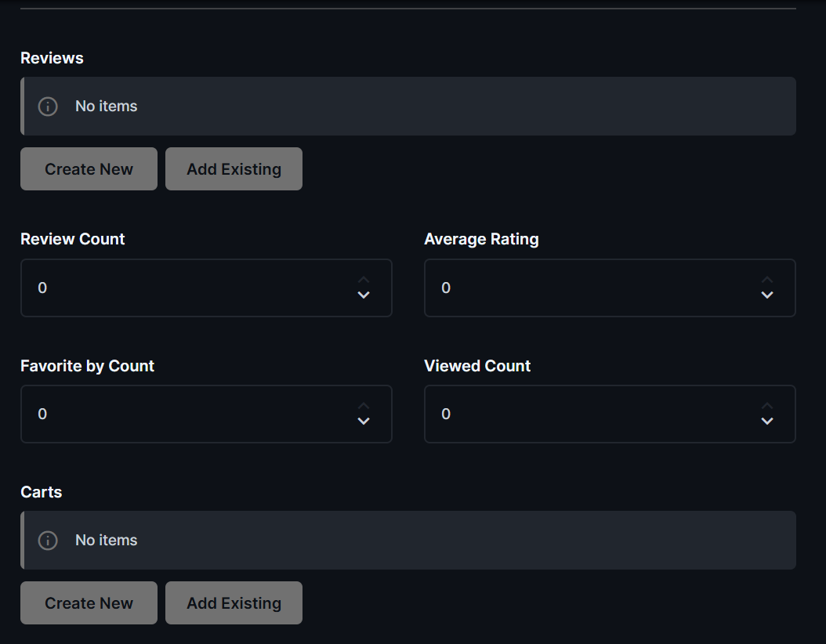The height and width of the screenshot is (644, 826).
Task: Increase Review Count with the up arrow
Action: [x=364, y=280]
